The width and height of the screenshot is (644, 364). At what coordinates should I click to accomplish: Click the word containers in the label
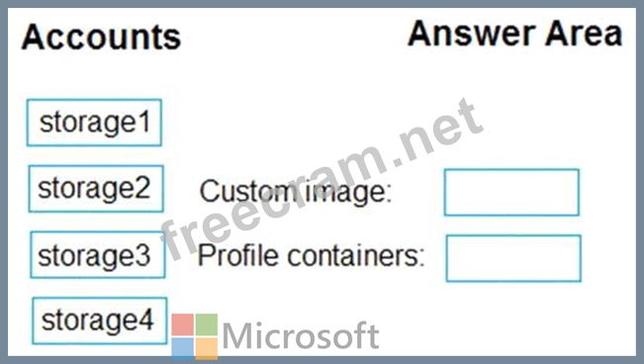[356, 255]
